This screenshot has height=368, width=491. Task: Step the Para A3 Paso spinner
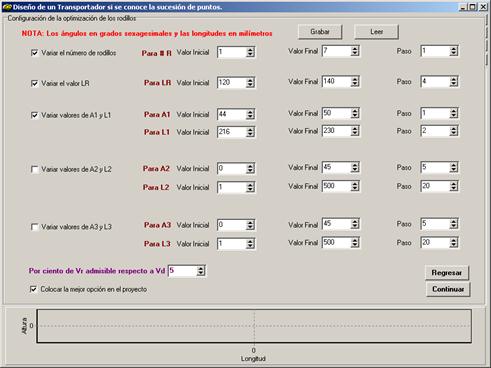[x=454, y=224]
